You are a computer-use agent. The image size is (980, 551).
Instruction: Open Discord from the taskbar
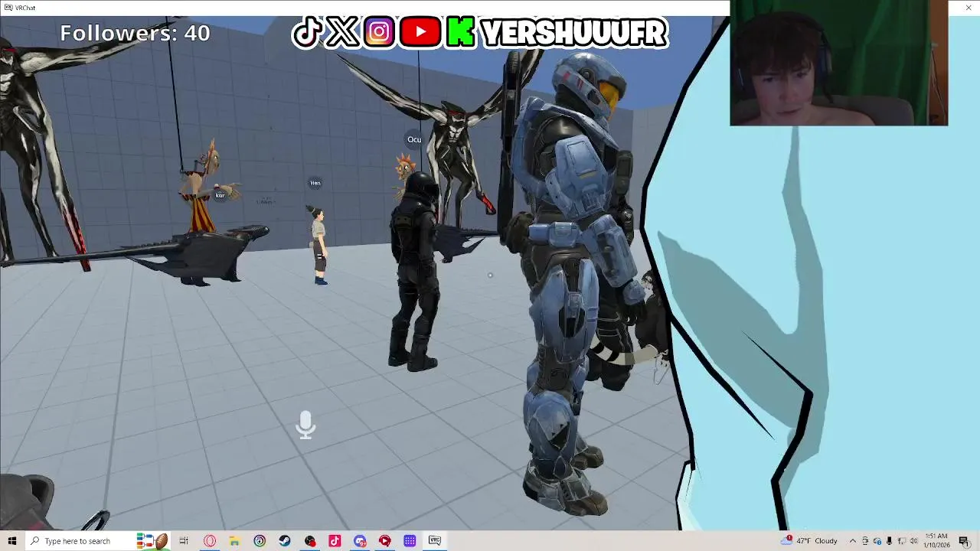click(360, 541)
